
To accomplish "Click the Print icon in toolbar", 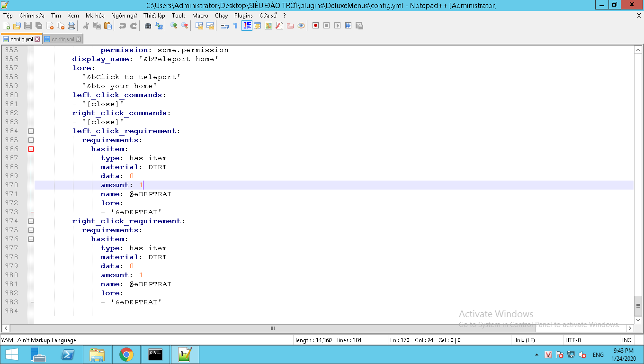I will 72,26.
